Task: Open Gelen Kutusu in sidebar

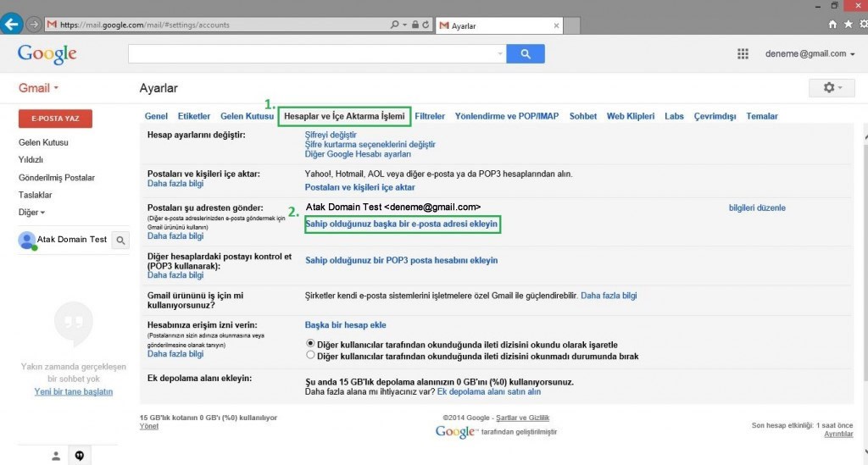Action: coord(43,142)
